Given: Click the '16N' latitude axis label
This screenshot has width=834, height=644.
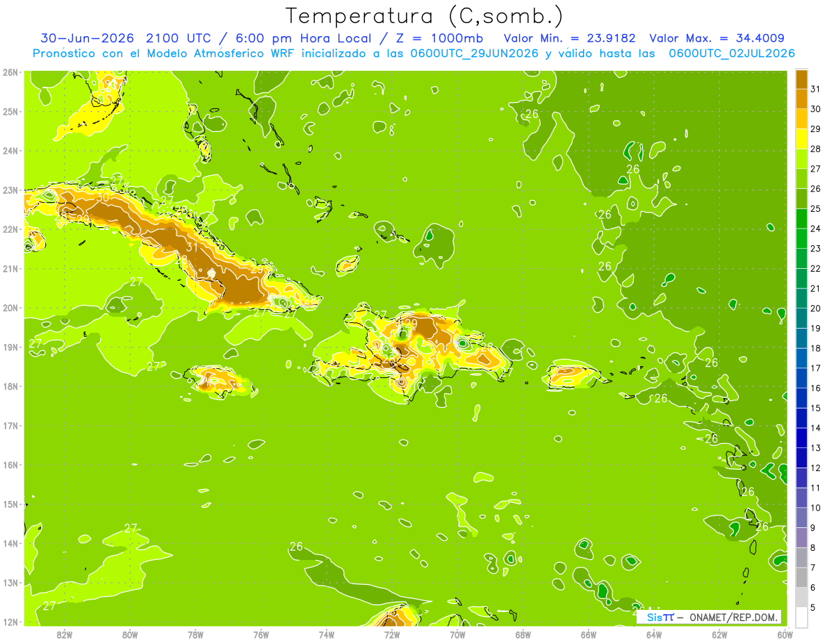Looking at the screenshot, I should [x=10, y=465].
